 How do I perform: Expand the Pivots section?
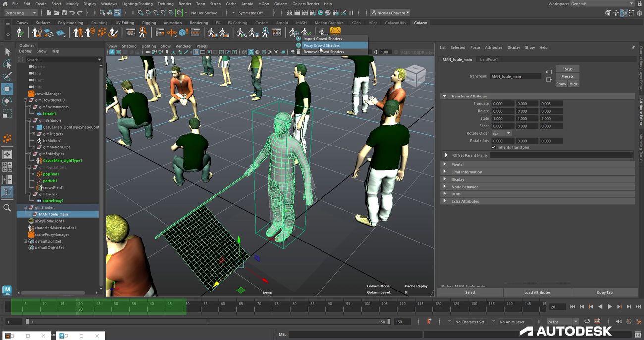tap(444, 164)
